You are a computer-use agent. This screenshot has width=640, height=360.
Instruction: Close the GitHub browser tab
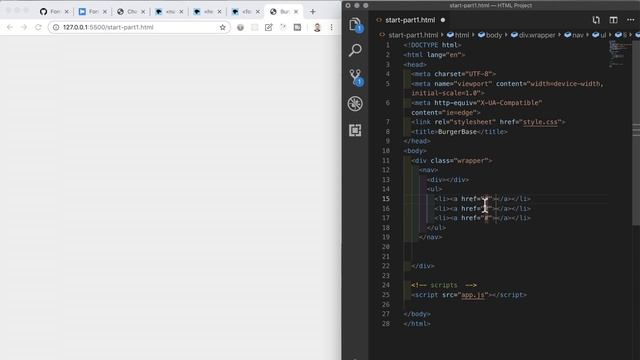67,12
